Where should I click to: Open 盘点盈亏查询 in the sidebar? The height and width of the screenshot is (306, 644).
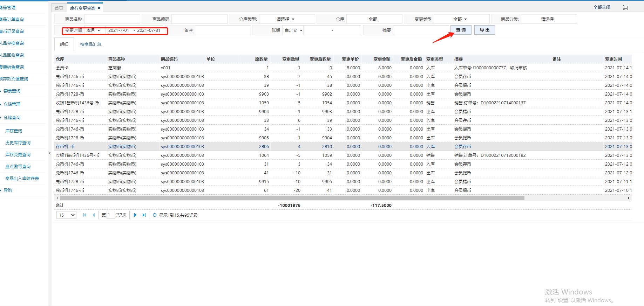click(x=18, y=167)
